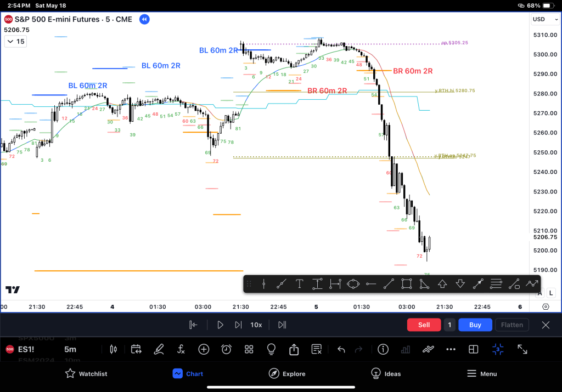Viewport: 562px width, 392px height.
Task: Change the 10x replay speed
Action: [256, 325]
